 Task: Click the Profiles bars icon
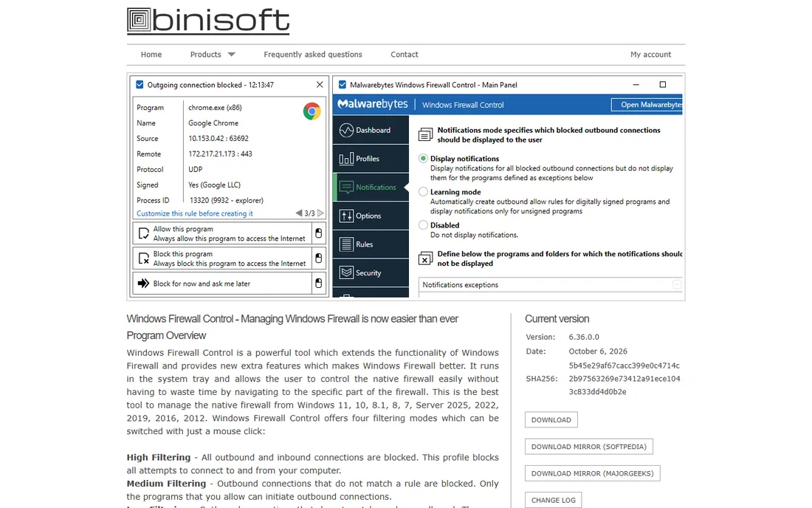346,159
